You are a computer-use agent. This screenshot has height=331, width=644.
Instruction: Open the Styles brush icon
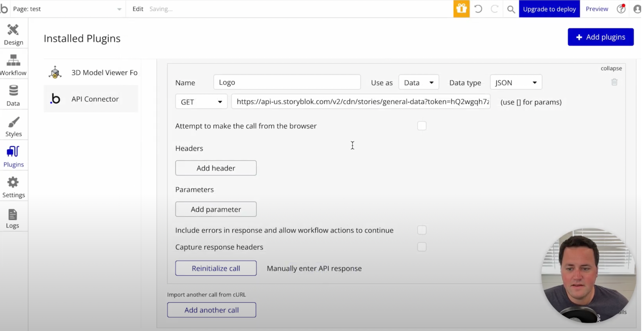point(13,122)
